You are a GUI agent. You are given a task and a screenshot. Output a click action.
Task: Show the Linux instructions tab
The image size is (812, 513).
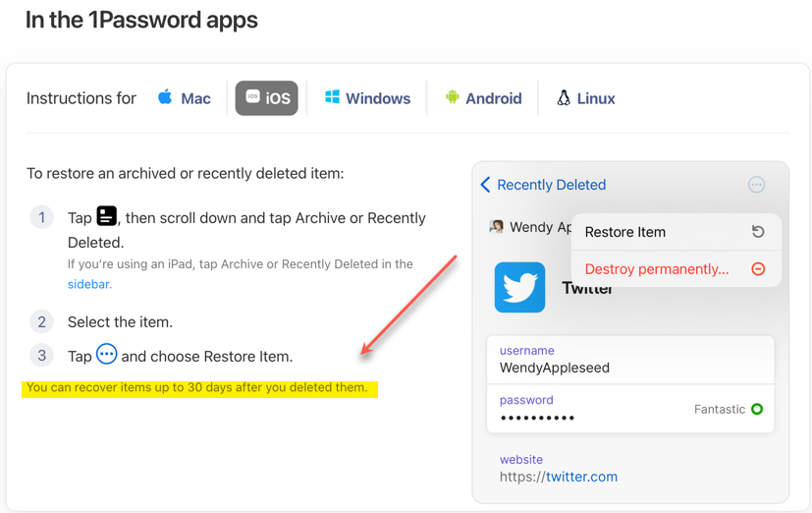[586, 98]
